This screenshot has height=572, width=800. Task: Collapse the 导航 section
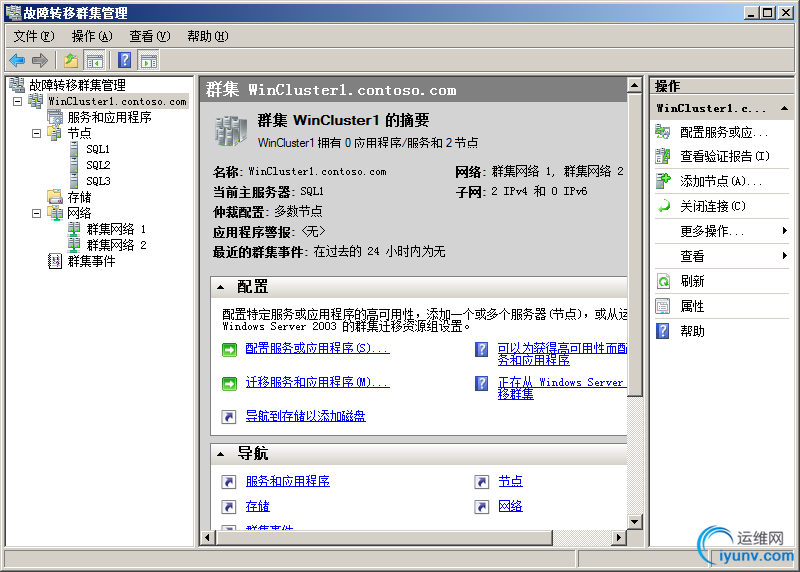pyautogui.click(x=220, y=454)
